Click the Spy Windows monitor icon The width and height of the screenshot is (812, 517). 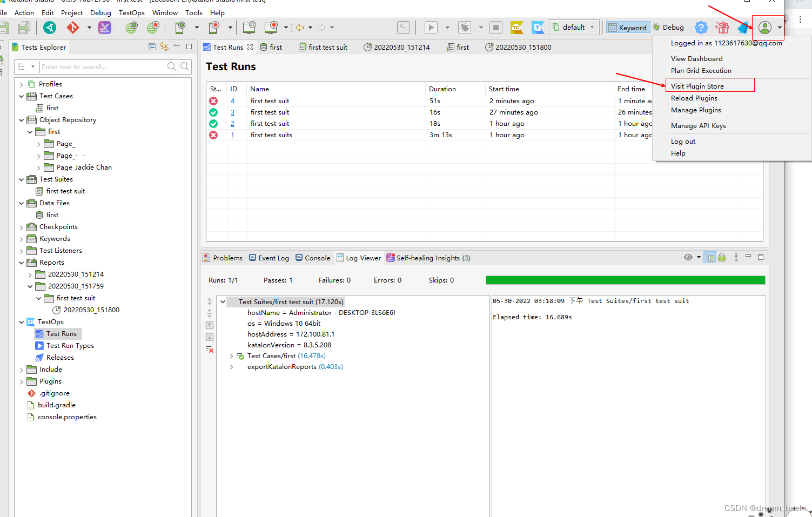(x=249, y=28)
